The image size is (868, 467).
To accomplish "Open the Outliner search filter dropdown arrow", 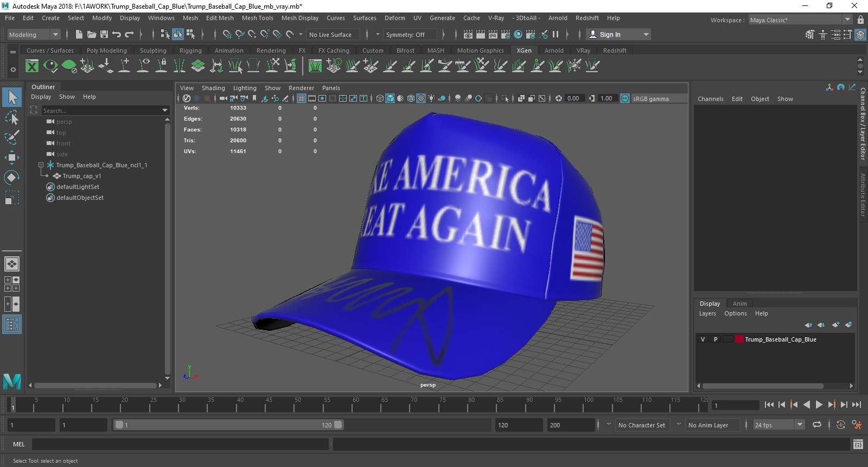I will (x=165, y=110).
